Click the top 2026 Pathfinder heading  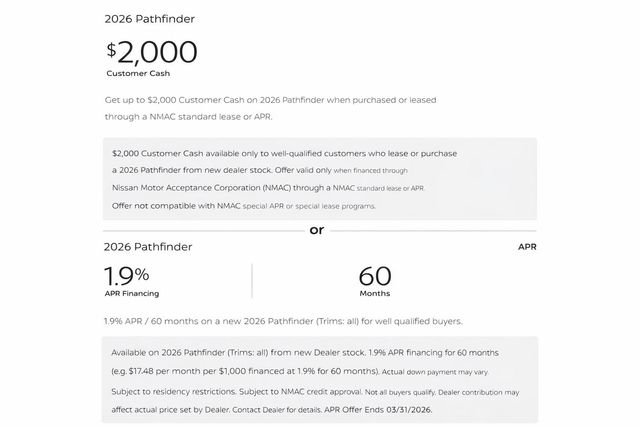point(148,19)
